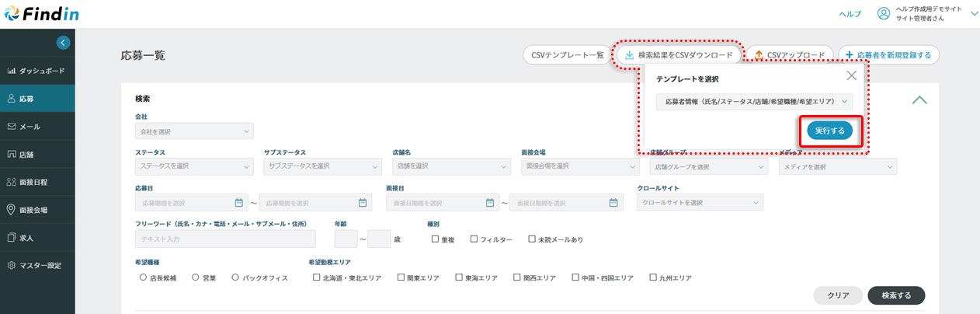This screenshot has height=314, width=980.
Task: Open the calendar for application start date
Action: (239, 203)
